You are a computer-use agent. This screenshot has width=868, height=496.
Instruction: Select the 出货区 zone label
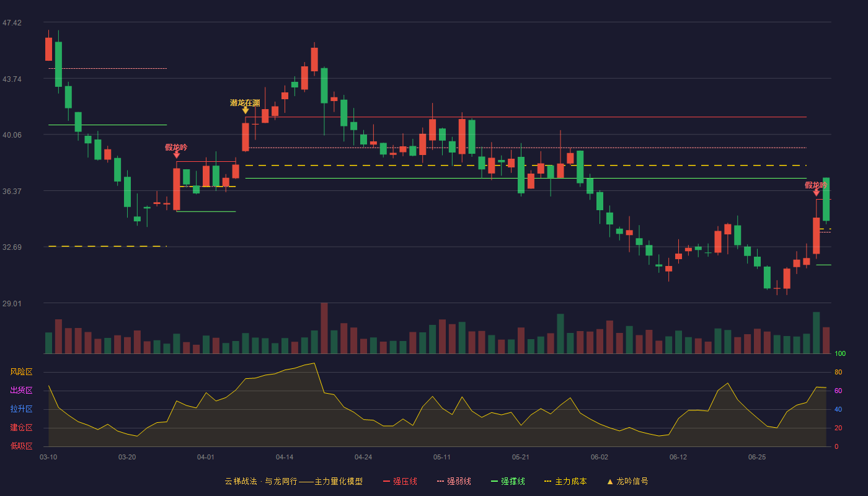pyautogui.click(x=21, y=391)
